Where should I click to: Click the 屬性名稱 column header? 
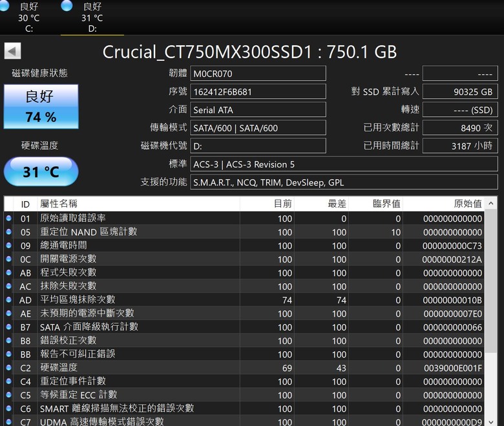click(x=138, y=204)
